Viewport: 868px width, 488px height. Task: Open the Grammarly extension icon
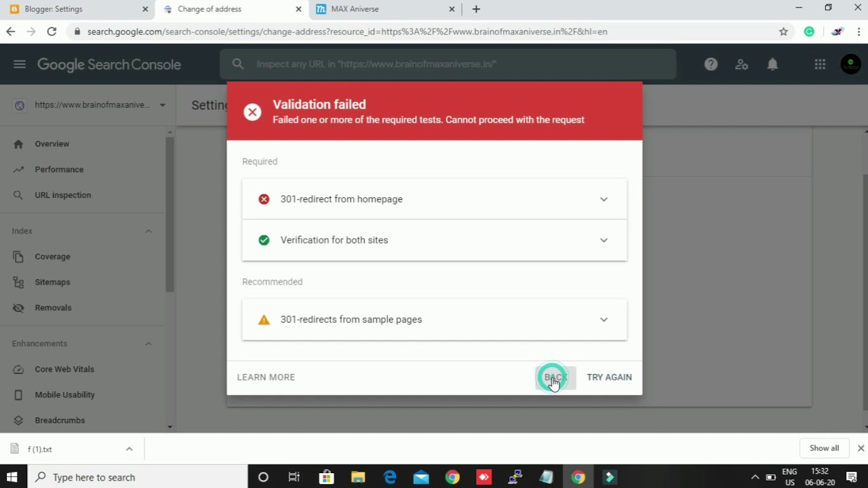point(809,31)
